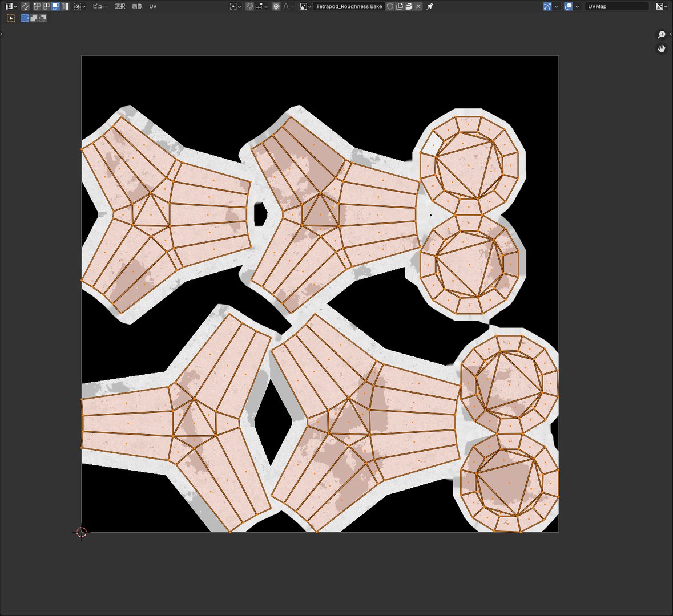This screenshot has width=673, height=616.
Task: Toggle proportional editing
Action: click(x=276, y=6)
